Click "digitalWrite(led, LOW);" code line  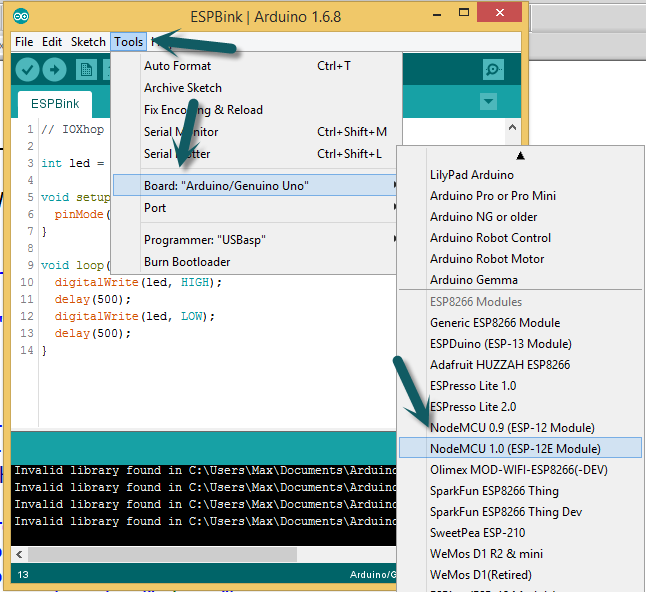tap(135, 316)
